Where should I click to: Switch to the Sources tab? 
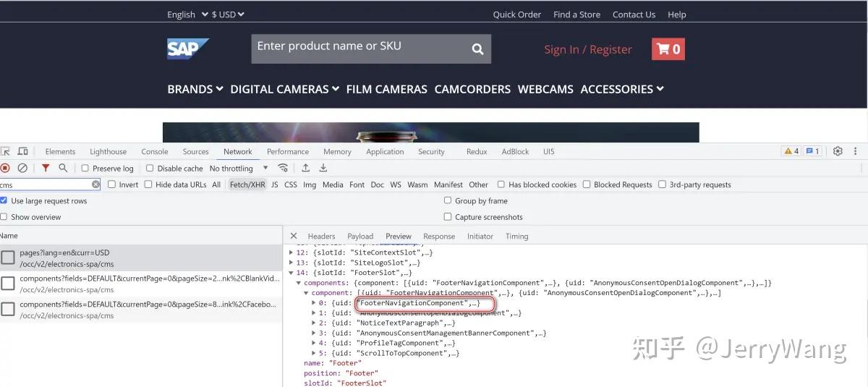pyautogui.click(x=195, y=152)
